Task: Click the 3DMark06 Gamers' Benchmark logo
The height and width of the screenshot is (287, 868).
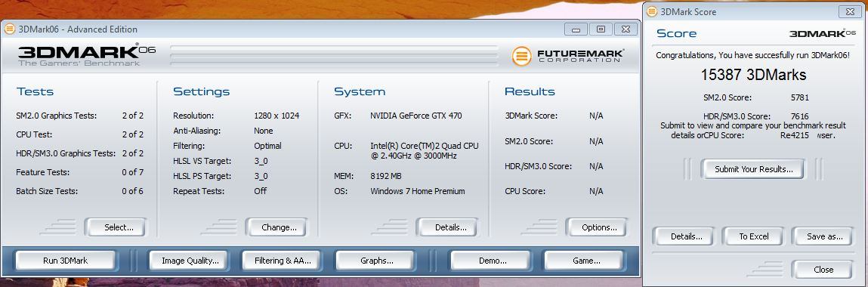Action: [x=86, y=55]
